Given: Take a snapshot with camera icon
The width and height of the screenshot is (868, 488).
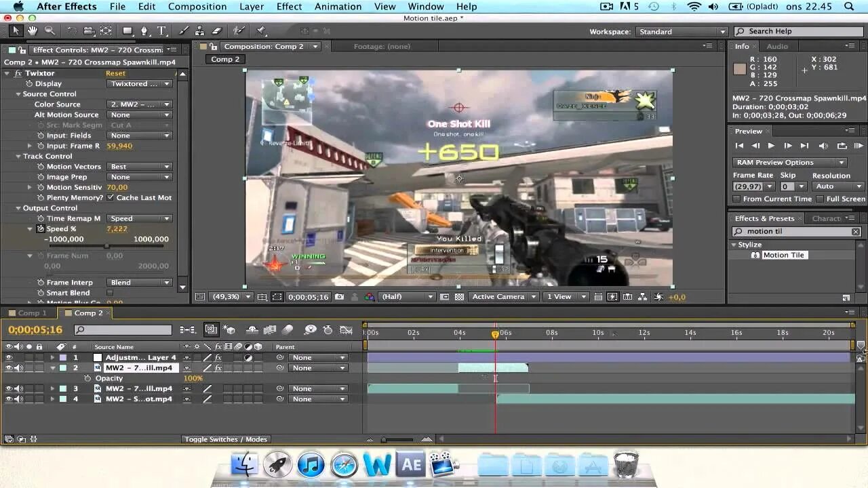Looking at the screenshot, I should coord(339,297).
